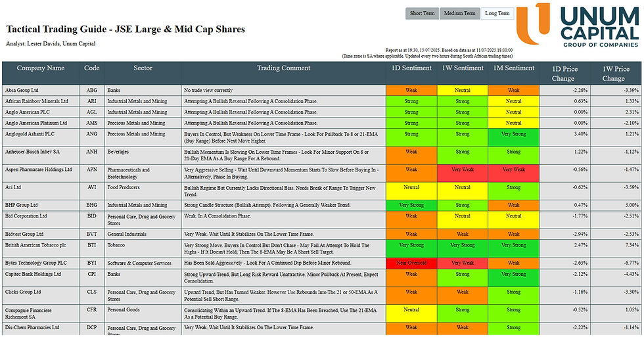The image size is (644, 339).
Task: Click Aspen Pharmacare's 1W Very Weak cell
Action: tap(463, 173)
